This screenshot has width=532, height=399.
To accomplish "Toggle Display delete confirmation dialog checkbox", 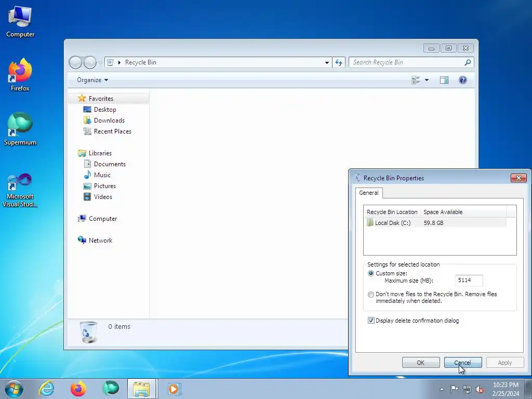I will (371, 321).
